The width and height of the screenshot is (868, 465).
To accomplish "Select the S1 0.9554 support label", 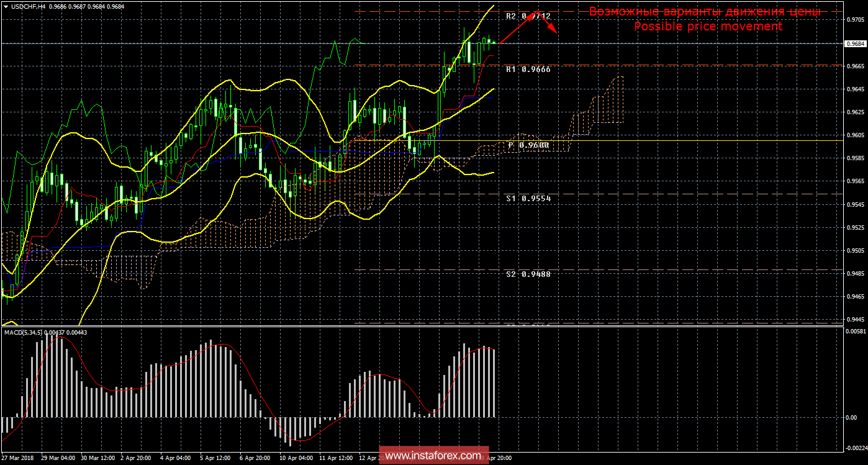I will (528, 199).
